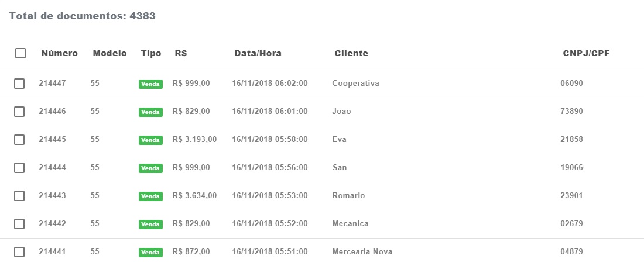Tick the checkbox for document 214445
The height and width of the screenshot is (266, 644).
19,140
